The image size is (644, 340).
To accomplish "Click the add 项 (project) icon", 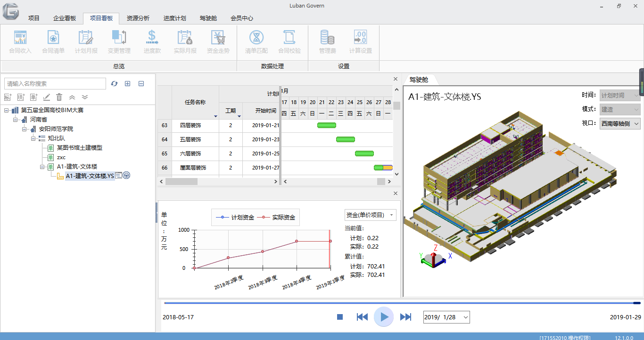I will pos(21,97).
